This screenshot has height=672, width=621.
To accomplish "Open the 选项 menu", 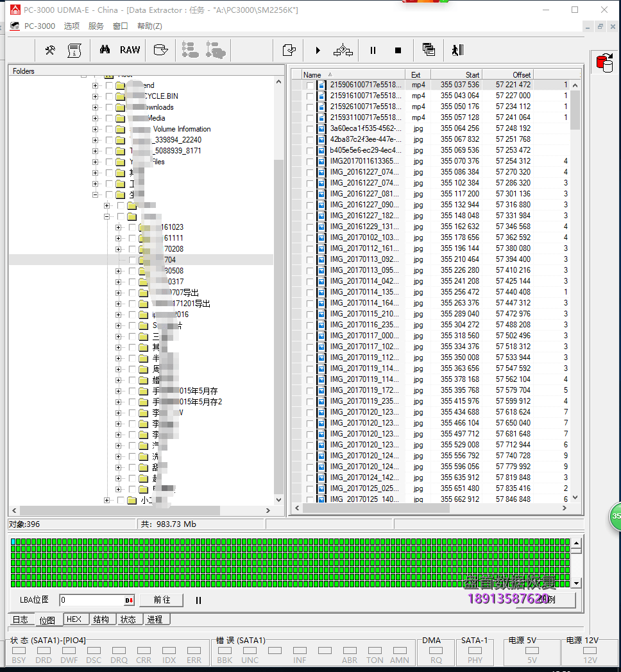I will click(71, 26).
